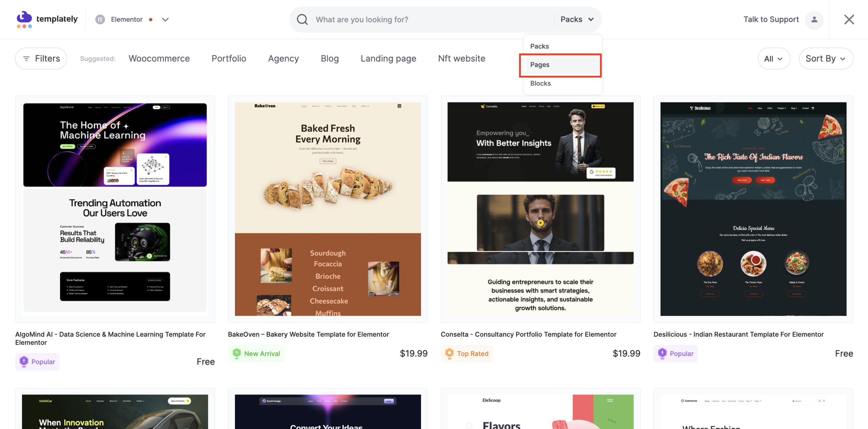This screenshot has width=868, height=429.
Task: Select the Landing page suggested filter
Action: click(388, 58)
